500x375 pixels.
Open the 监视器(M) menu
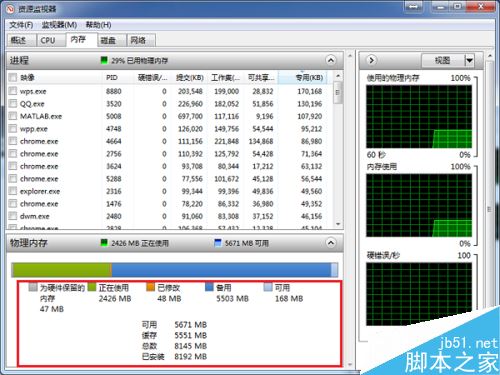[59, 25]
